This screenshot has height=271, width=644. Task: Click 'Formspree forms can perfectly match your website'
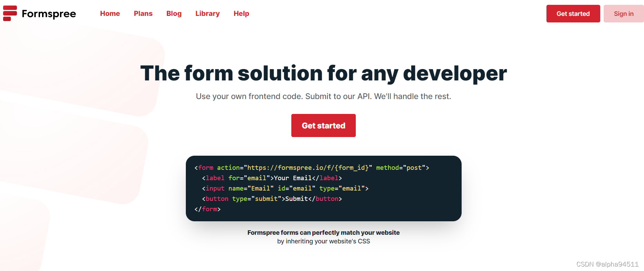[323, 233]
